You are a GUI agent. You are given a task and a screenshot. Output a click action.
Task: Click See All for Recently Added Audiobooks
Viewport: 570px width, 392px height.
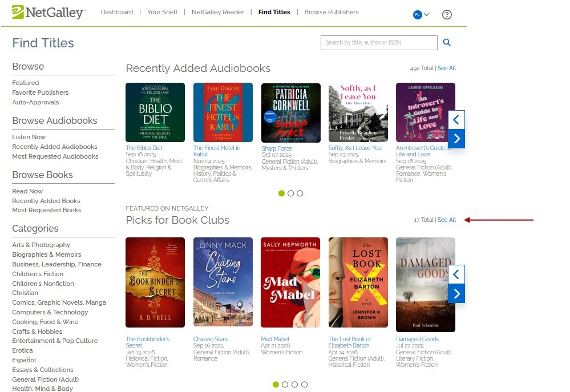[x=447, y=68]
